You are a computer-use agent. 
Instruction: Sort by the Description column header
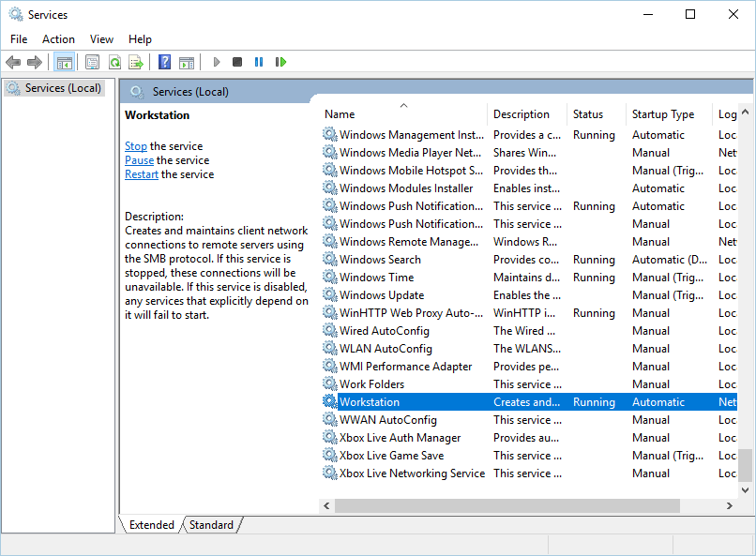(527, 114)
